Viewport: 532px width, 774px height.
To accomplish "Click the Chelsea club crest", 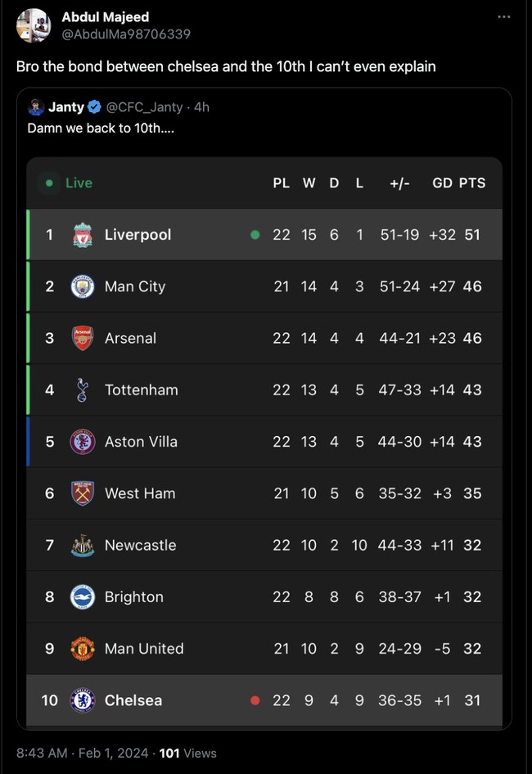I will [82, 700].
